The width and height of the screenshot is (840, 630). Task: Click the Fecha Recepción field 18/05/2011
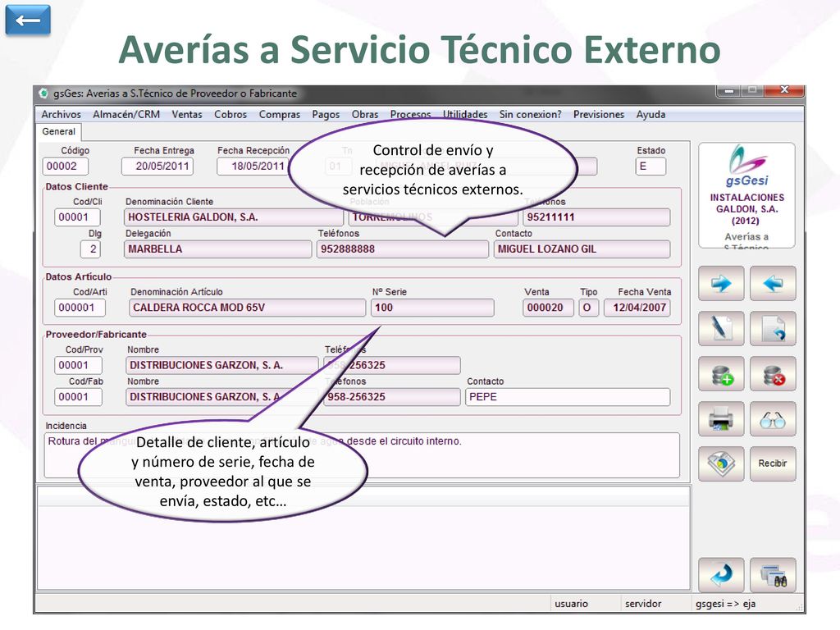pyautogui.click(x=253, y=166)
